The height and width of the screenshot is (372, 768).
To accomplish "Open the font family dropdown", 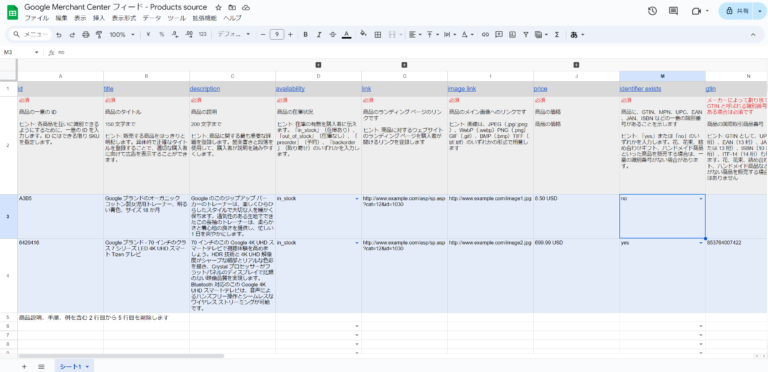I will coord(234,35).
